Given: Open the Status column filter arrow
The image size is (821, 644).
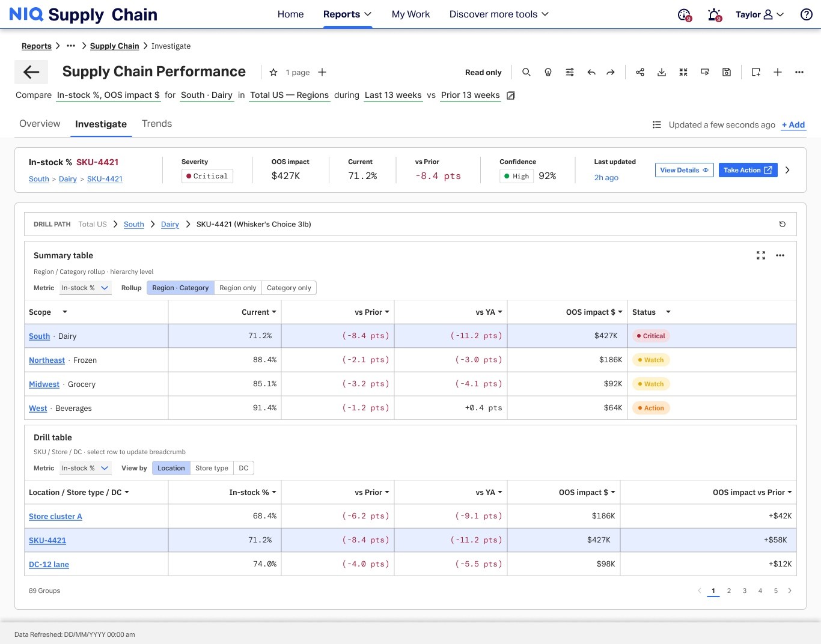Looking at the screenshot, I should [x=668, y=312].
